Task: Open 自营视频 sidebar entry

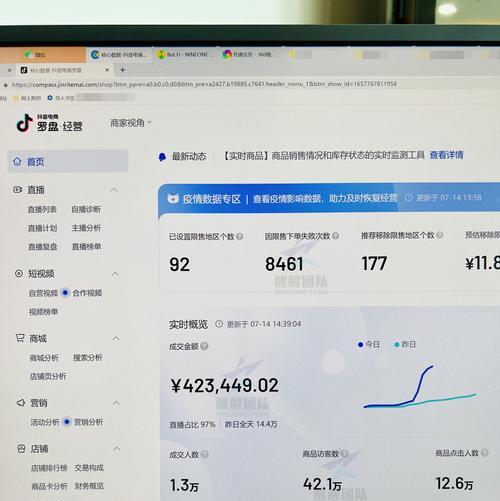Action: pyautogui.click(x=43, y=293)
